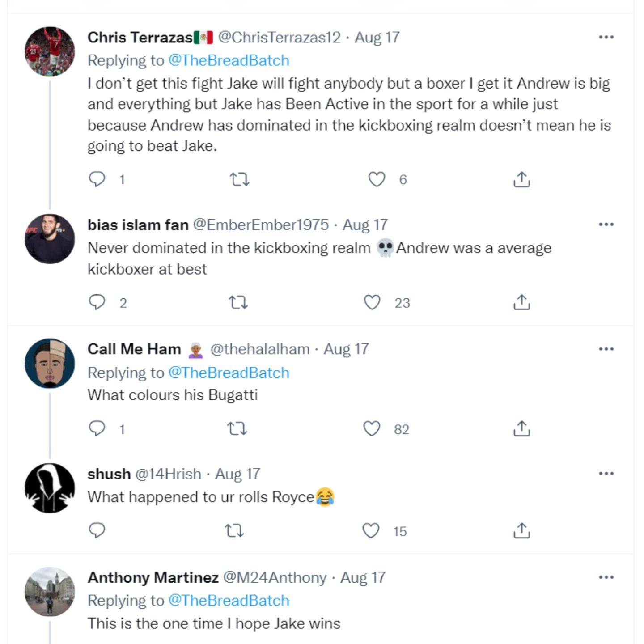644x644 pixels.
Task: Like the bias islam fan reply
Action: click(x=372, y=302)
